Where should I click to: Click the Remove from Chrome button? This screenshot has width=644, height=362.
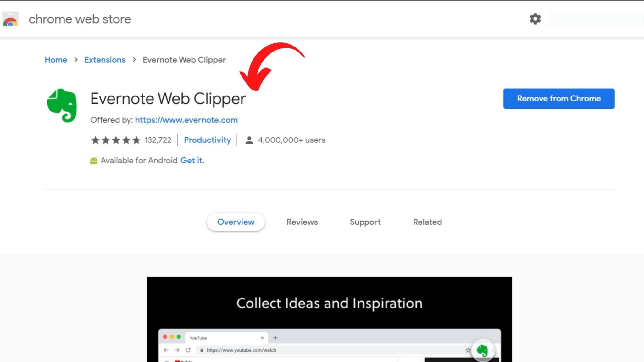pos(559,99)
